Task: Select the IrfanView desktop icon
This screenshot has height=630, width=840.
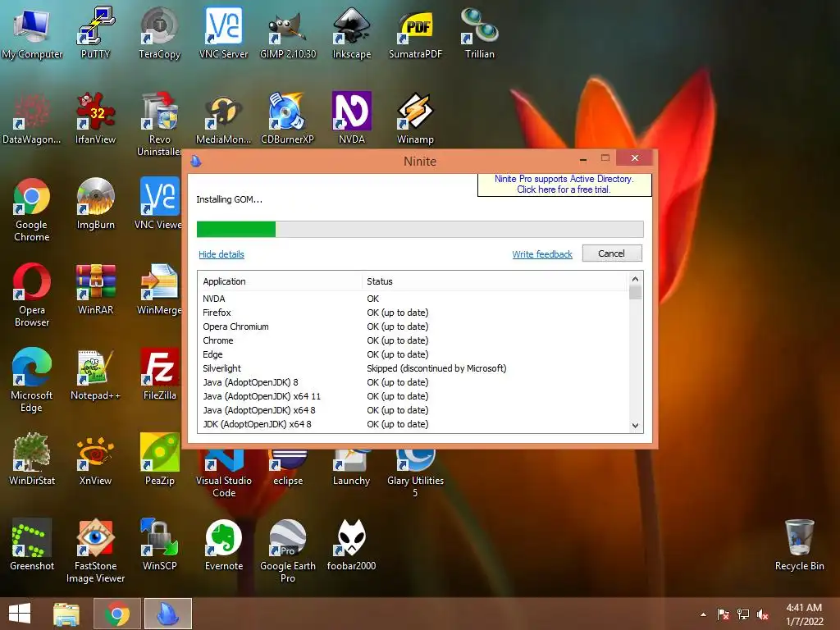Action: [95, 118]
